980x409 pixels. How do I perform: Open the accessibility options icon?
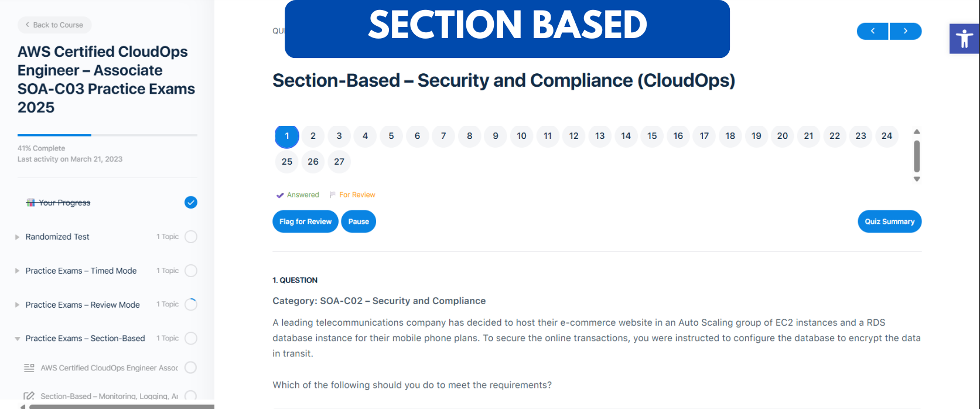964,39
